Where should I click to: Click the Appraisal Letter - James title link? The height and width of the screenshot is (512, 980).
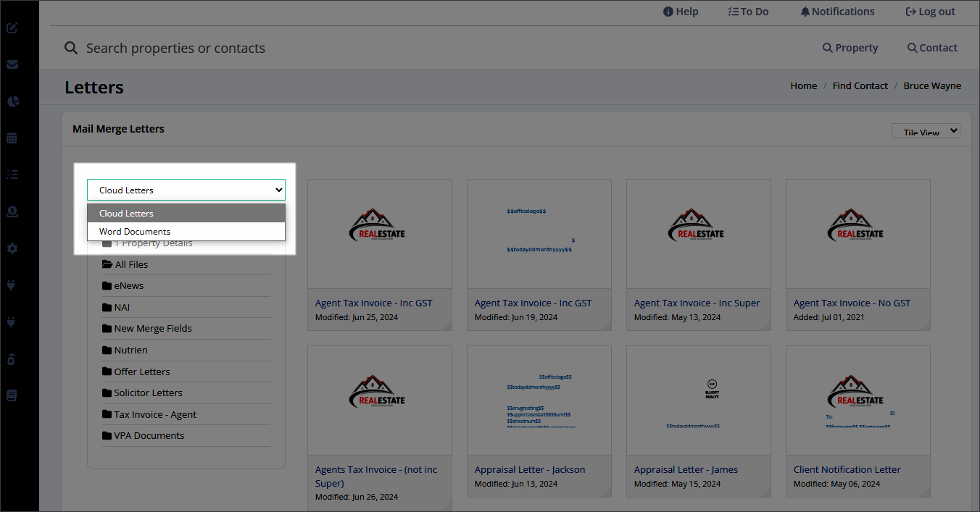click(686, 469)
